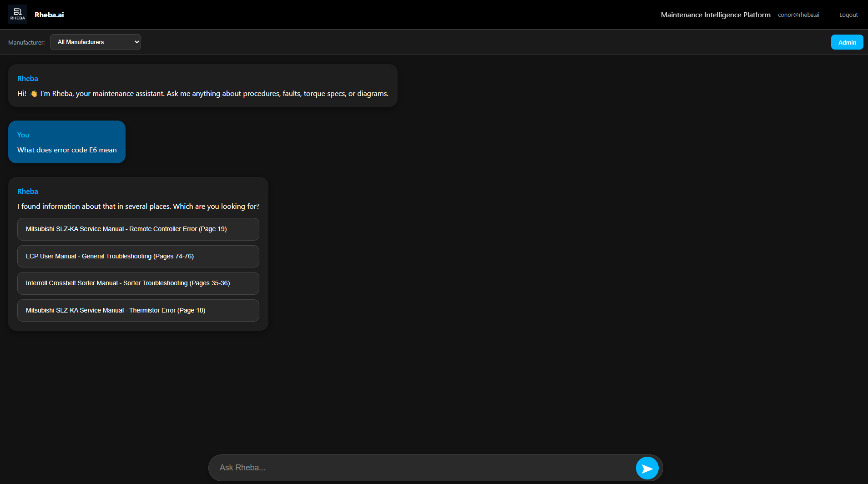Click the Logout link
Viewport: 868px width, 484px height.
point(848,15)
